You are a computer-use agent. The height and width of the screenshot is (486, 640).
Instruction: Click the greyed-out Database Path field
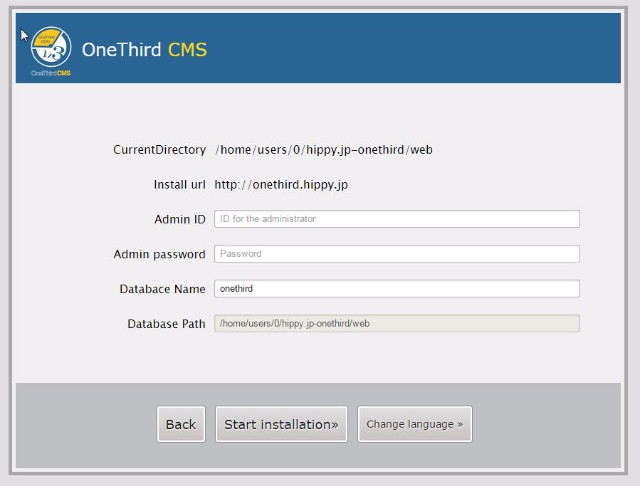click(397, 324)
